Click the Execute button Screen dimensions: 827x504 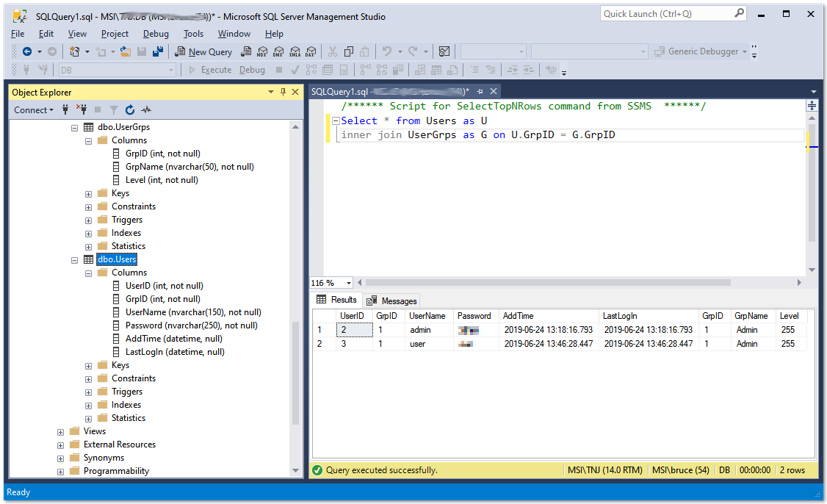click(210, 70)
